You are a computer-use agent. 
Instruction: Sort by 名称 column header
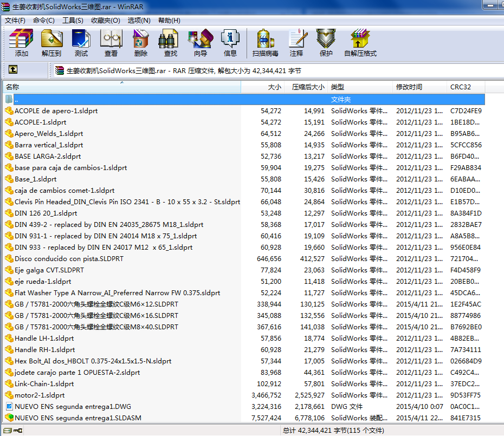point(122,87)
